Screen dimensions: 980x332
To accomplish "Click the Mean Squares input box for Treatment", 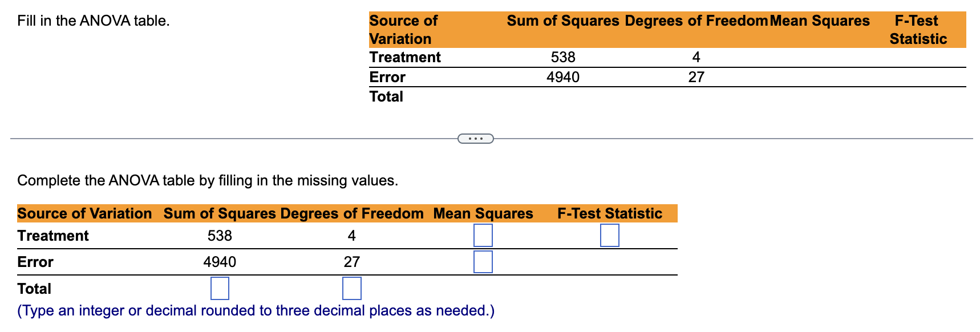I will (482, 234).
